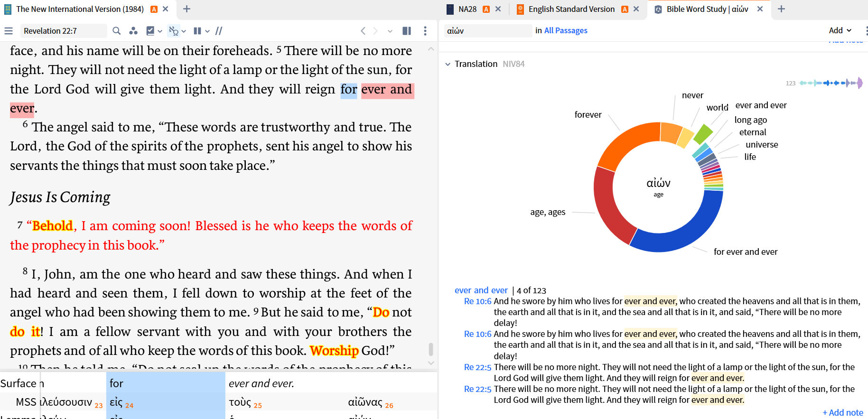Click the split panel layout icon
This screenshot has width=868, height=419.
407,31
